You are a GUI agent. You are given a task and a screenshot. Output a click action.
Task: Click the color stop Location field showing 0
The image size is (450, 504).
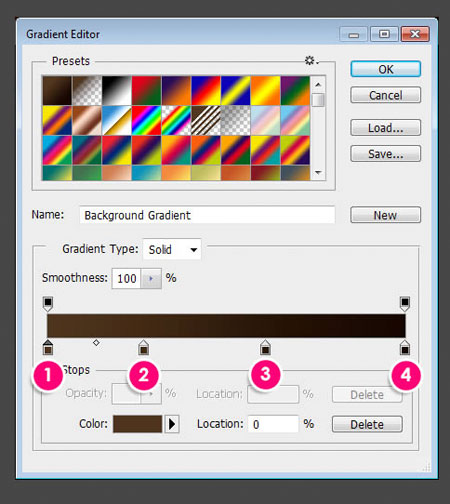coord(273,424)
